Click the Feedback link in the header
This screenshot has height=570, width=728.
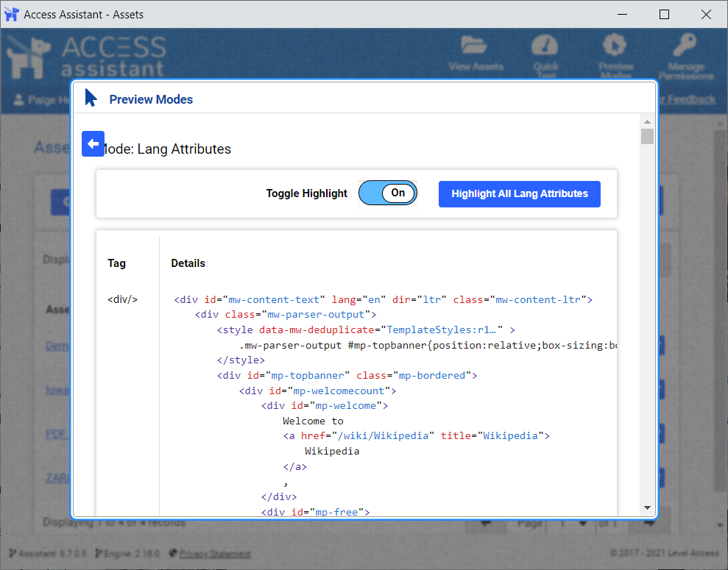click(692, 99)
